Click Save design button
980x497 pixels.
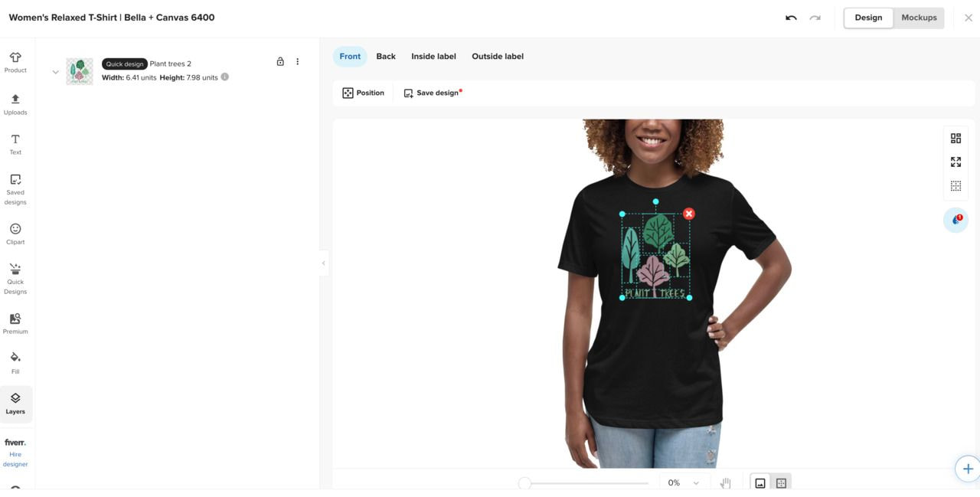pyautogui.click(x=433, y=93)
